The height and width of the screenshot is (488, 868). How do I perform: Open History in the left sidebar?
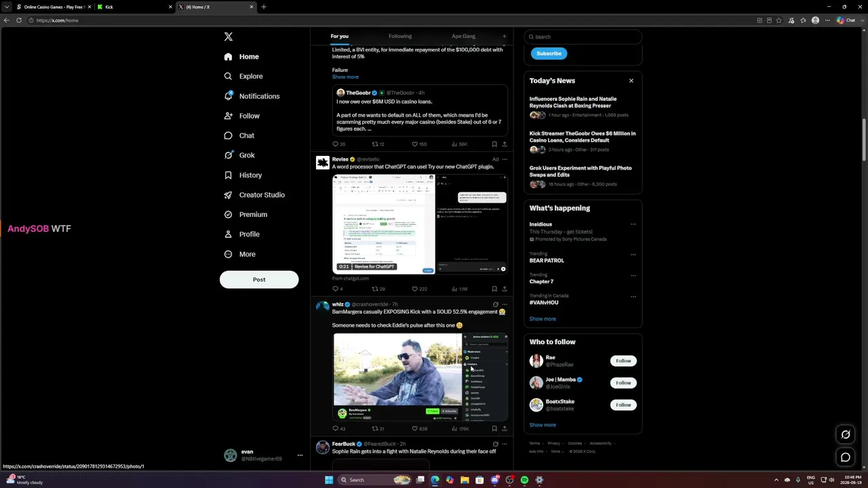coord(243,175)
